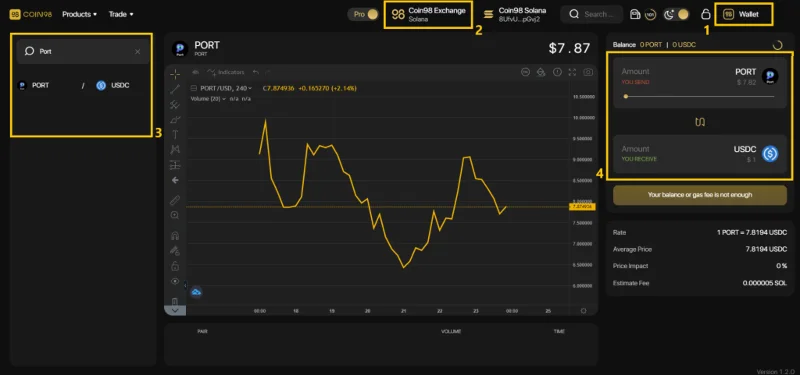Toggle stay in drawing mode pencil-lock
This screenshot has width=800, height=375.
175,251
